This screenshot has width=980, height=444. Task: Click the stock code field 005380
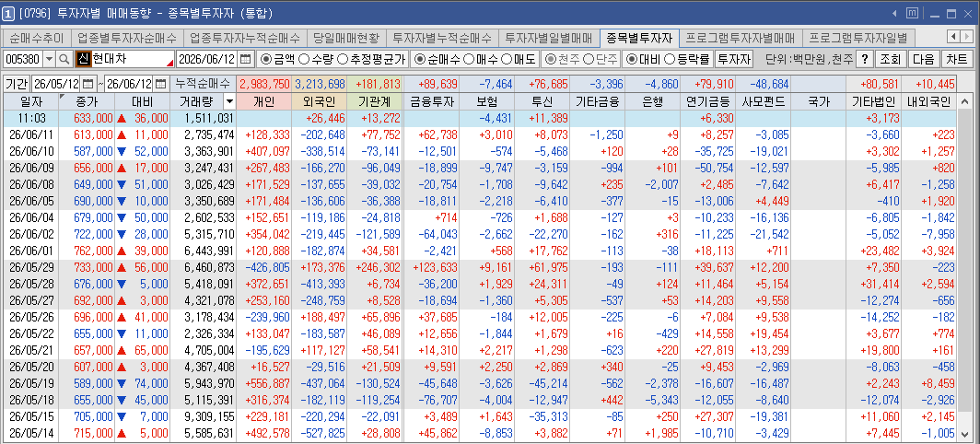[23, 59]
